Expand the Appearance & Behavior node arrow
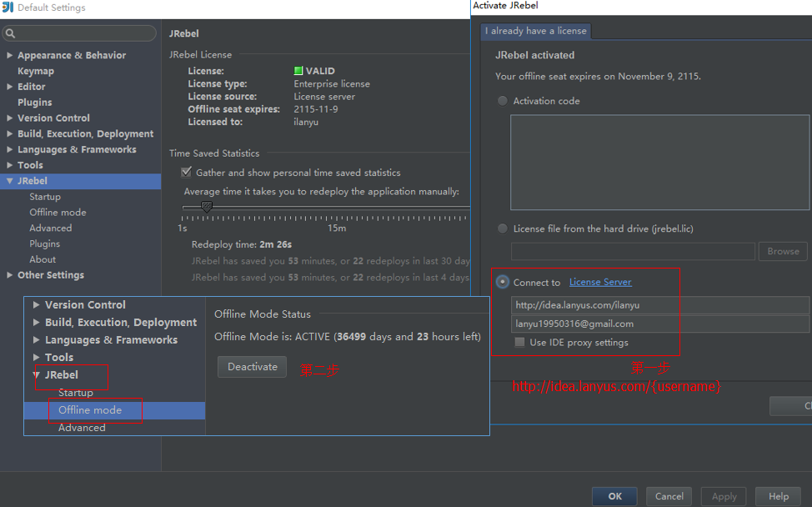812x507 pixels. [x=9, y=55]
